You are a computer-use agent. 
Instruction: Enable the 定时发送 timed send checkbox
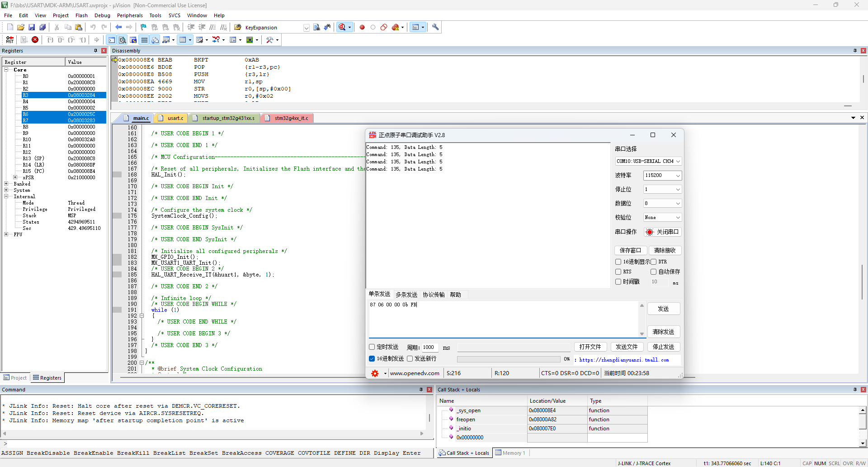point(372,347)
